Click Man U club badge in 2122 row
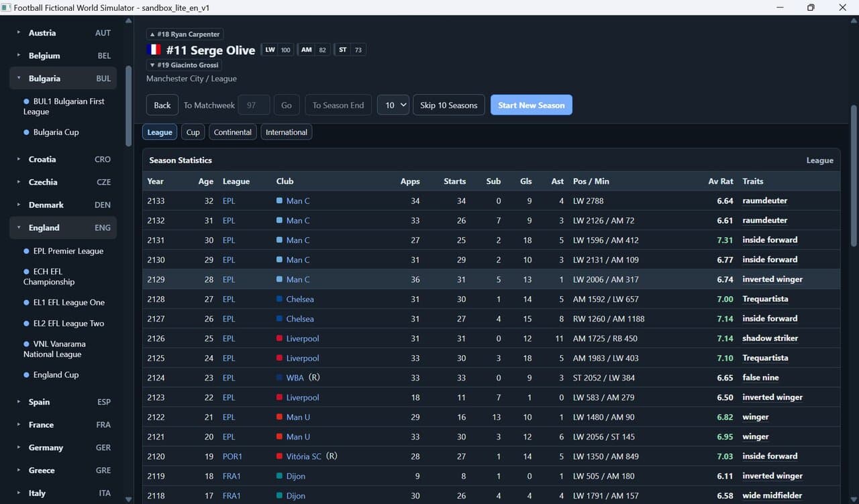 click(x=279, y=417)
